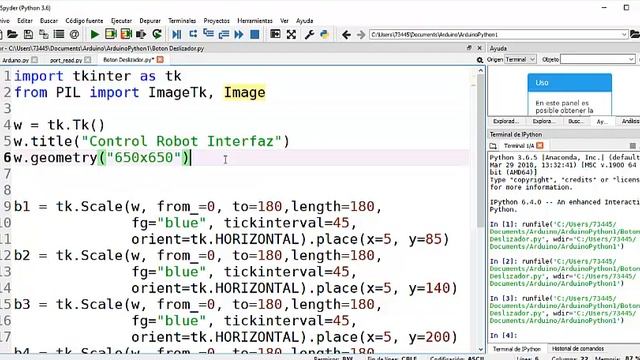Viewport: 640px width, 360px height.
Task: Select the Terminal 1/A console tab
Action: click(518, 146)
